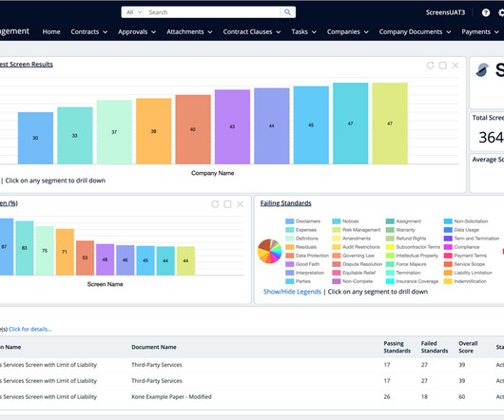Toggle the Compliance legend swatch
The width and height of the screenshot is (504, 420).
[448, 247]
